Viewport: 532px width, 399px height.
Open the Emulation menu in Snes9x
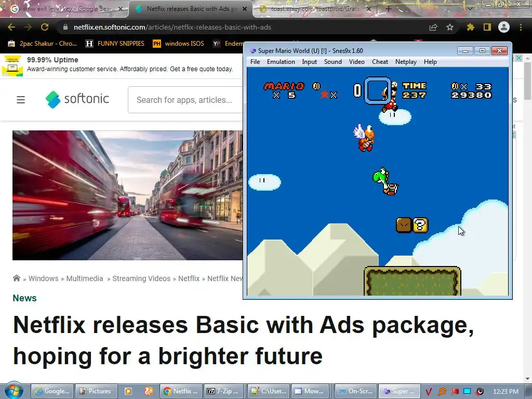(281, 62)
